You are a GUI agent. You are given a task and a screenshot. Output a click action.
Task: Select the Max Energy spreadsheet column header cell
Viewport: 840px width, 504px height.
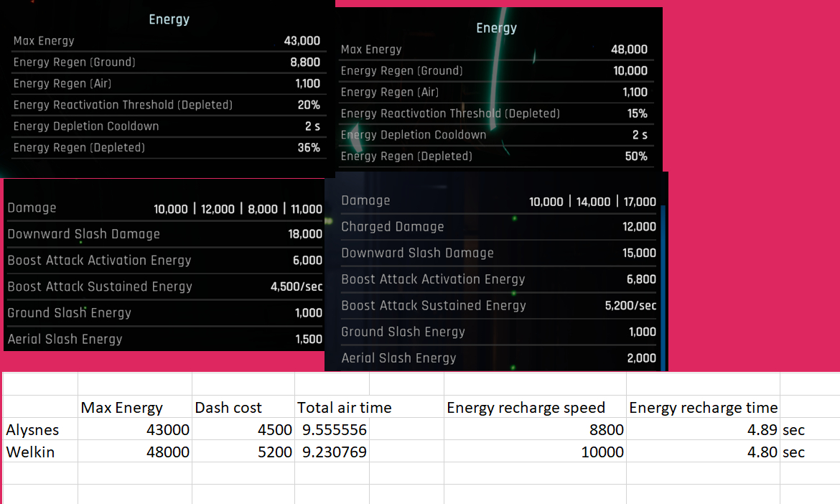(x=135, y=407)
